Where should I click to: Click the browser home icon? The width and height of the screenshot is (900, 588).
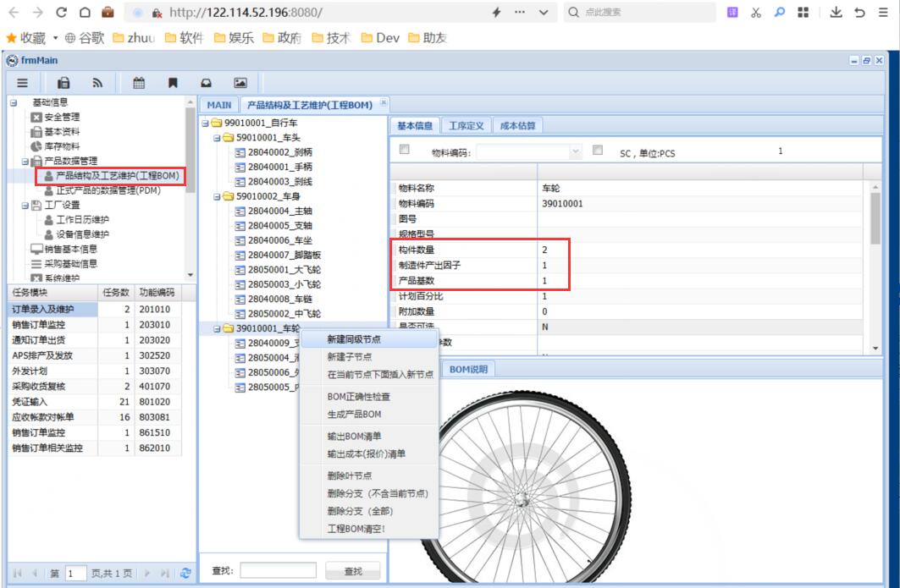[x=85, y=12]
